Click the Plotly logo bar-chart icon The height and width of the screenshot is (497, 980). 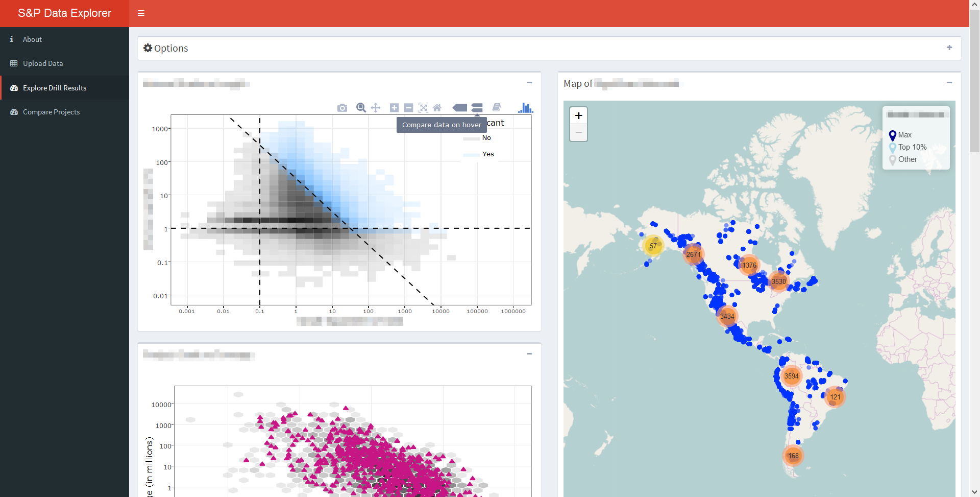pyautogui.click(x=525, y=108)
